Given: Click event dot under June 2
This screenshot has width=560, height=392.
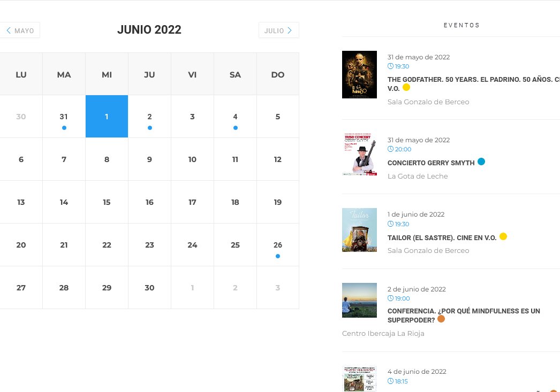Looking at the screenshot, I should [150, 128].
